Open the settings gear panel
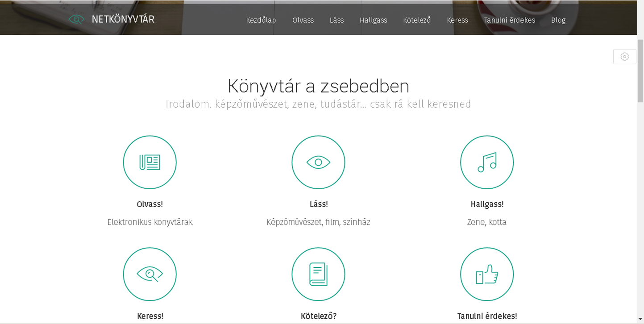 click(624, 57)
